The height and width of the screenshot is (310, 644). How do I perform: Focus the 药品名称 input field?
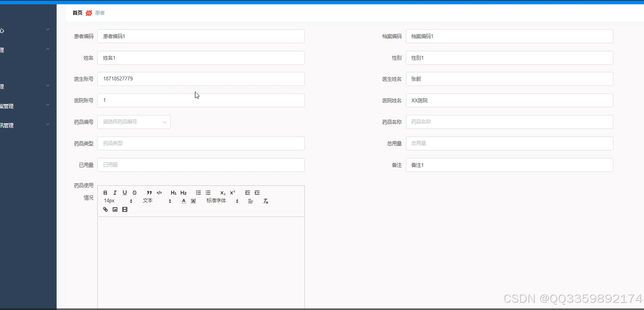[x=510, y=122]
